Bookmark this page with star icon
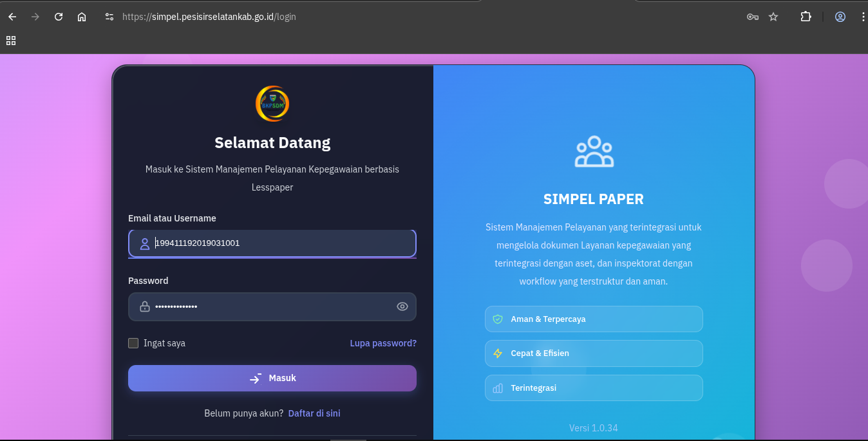The width and height of the screenshot is (868, 441). click(773, 17)
